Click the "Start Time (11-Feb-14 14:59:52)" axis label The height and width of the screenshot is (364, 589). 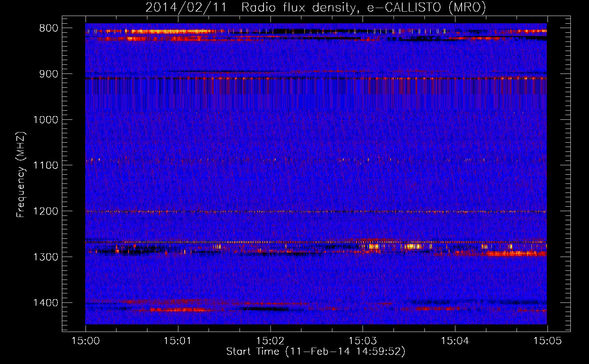click(x=316, y=352)
